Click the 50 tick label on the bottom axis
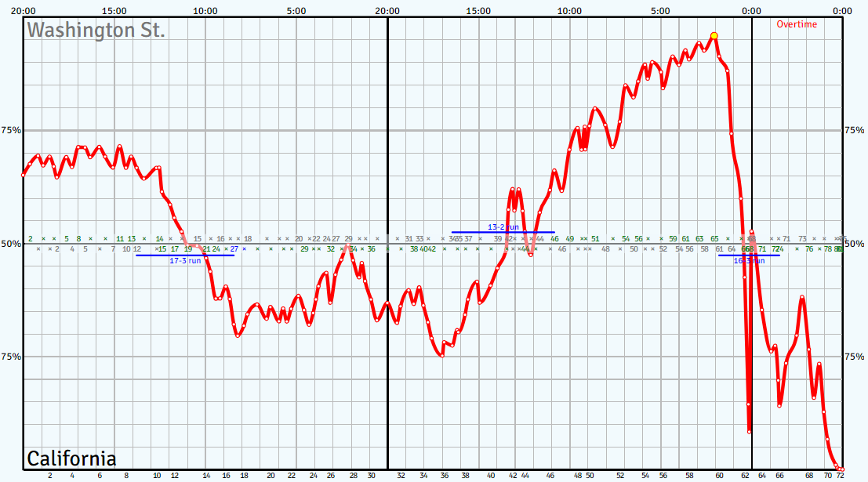 pyautogui.click(x=590, y=476)
